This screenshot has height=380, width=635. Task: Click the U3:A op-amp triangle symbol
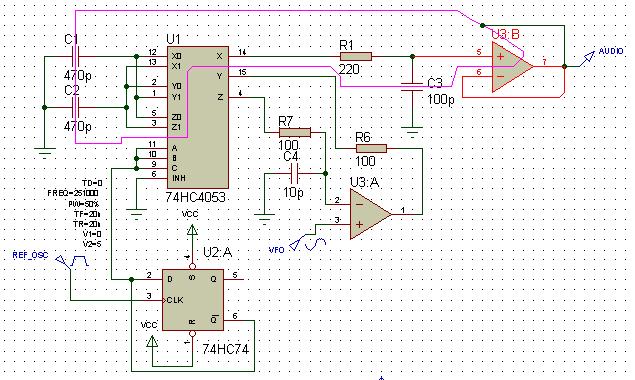pos(371,214)
